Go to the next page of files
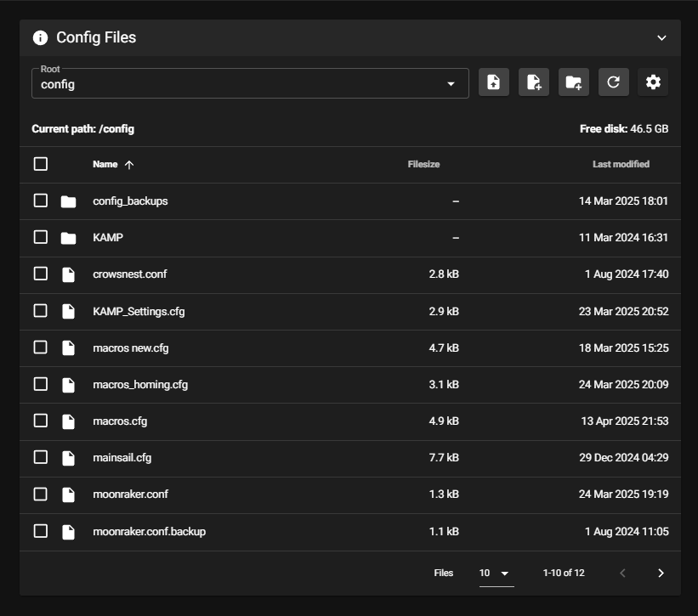 click(x=661, y=573)
